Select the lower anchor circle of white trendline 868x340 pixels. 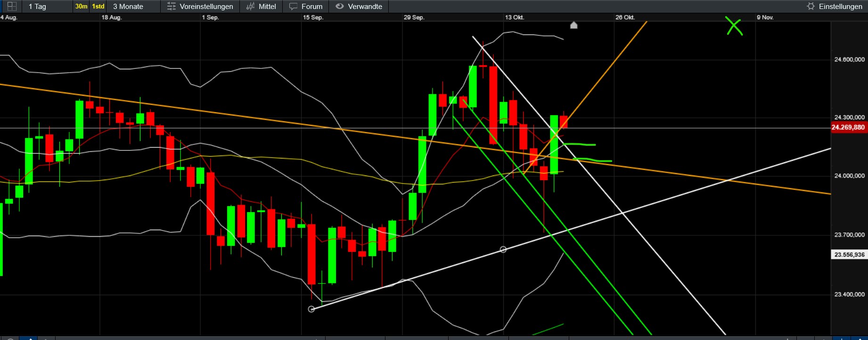click(x=311, y=309)
